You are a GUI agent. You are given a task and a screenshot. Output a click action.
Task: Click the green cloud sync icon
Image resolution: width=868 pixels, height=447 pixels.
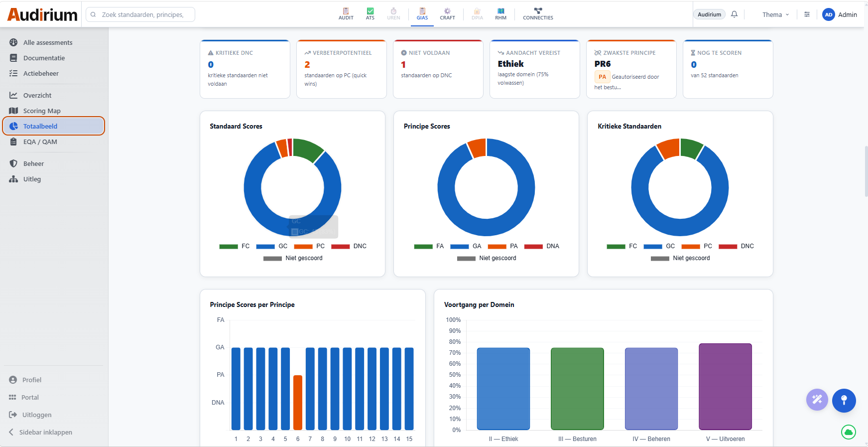(x=849, y=432)
